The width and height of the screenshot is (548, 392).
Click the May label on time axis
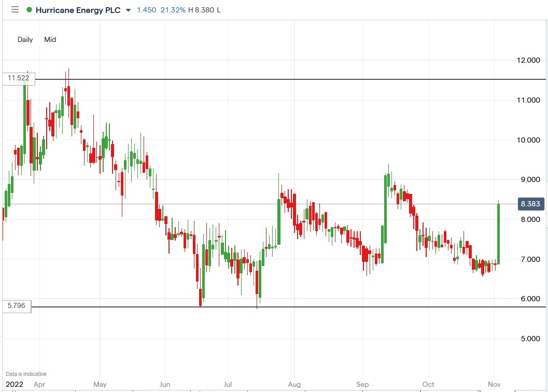[100, 385]
